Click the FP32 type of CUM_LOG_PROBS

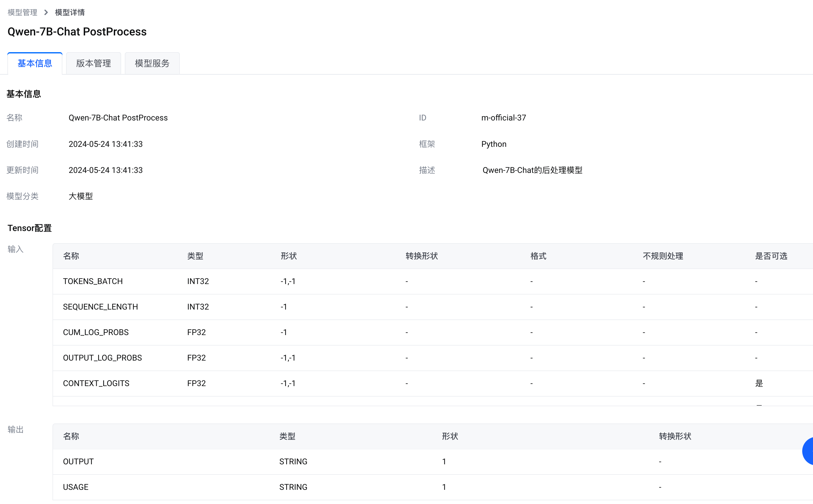196,332
